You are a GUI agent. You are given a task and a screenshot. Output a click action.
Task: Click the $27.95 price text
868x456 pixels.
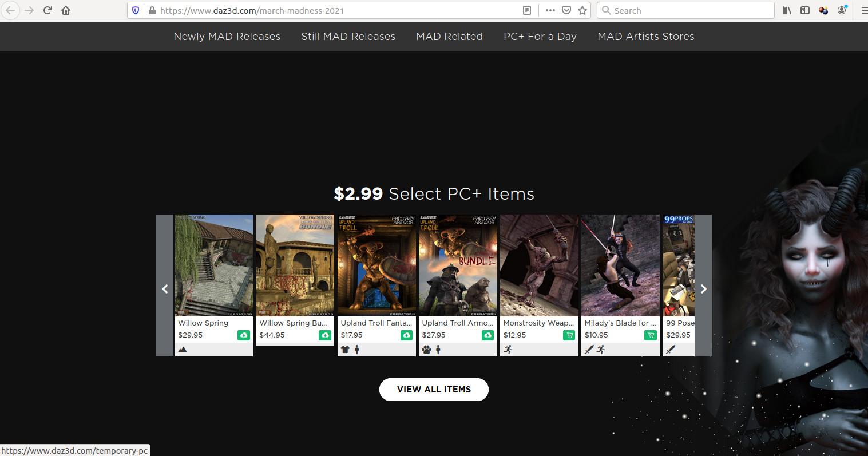(x=434, y=335)
